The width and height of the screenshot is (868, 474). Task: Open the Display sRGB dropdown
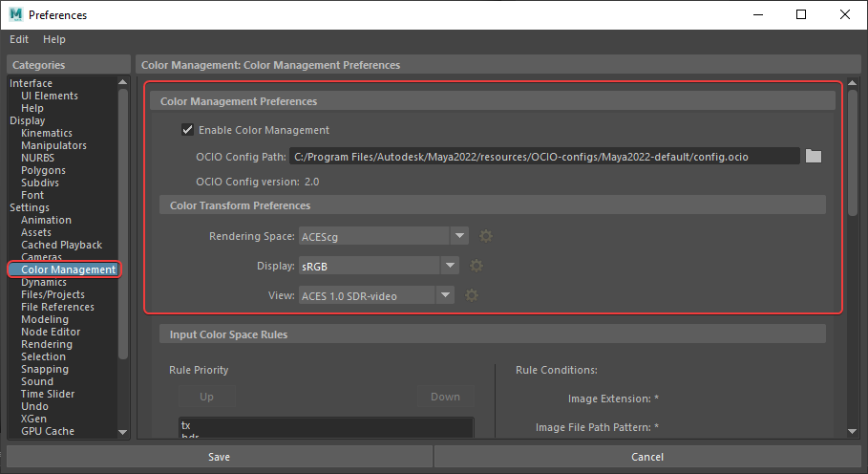click(x=451, y=266)
